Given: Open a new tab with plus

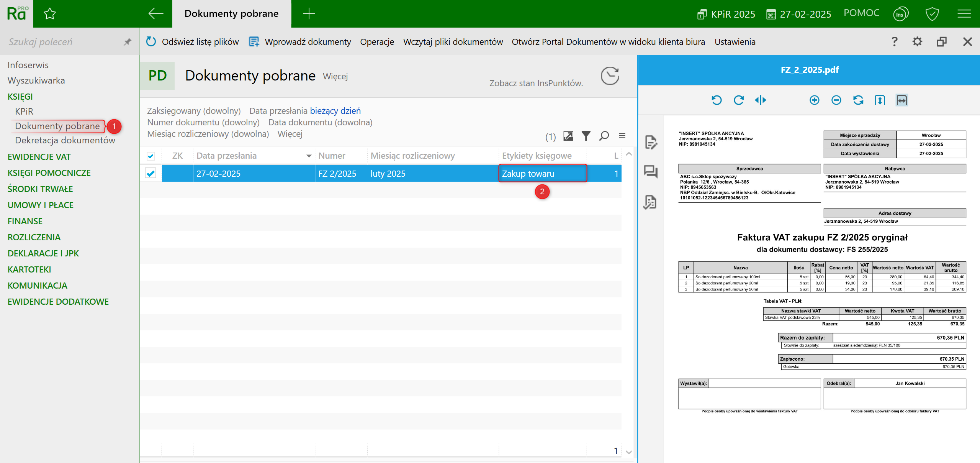Looking at the screenshot, I should point(309,14).
